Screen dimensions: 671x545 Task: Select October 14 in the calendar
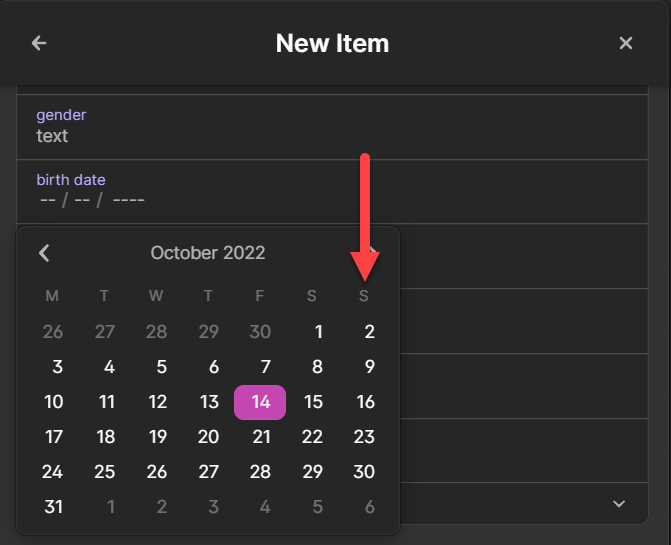pos(260,402)
